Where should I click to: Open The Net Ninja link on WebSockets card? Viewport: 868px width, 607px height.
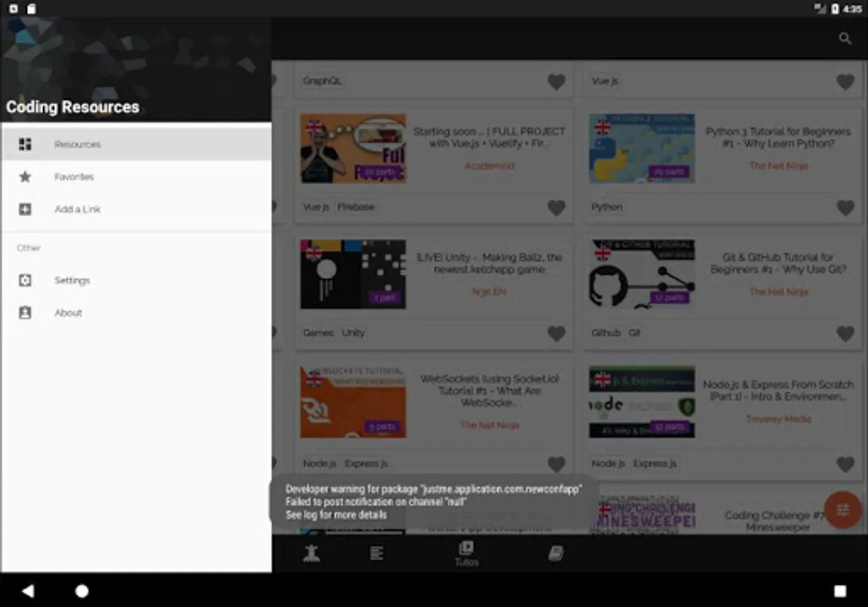(490, 426)
